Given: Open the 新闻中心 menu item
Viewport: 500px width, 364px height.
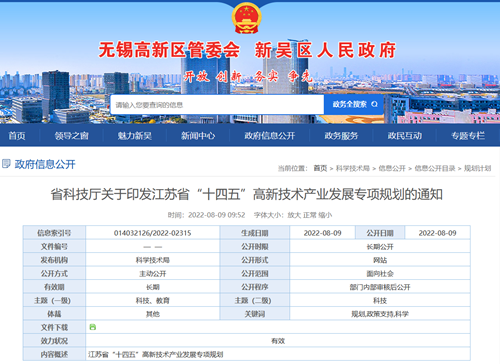Looking at the screenshot, I should pos(198,136).
